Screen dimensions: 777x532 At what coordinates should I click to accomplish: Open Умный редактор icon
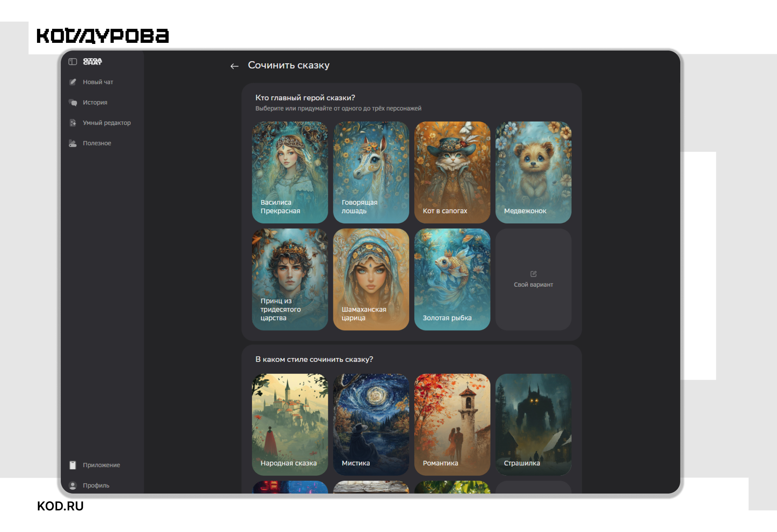tap(73, 123)
